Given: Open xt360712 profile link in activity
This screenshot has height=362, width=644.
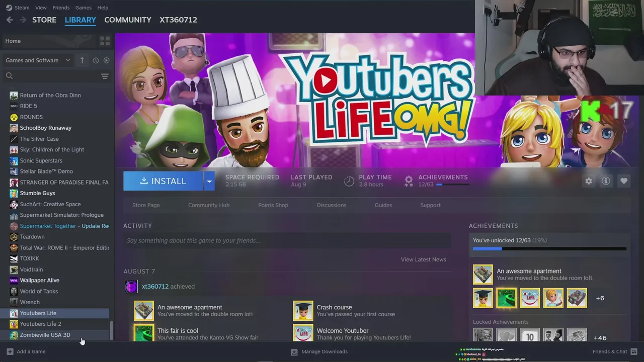Looking at the screenshot, I should coord(155,287).
